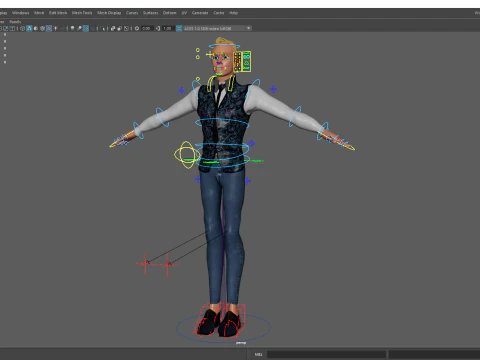Open the Mesh menu
The image size is (480, 360).
click(39, 13)
